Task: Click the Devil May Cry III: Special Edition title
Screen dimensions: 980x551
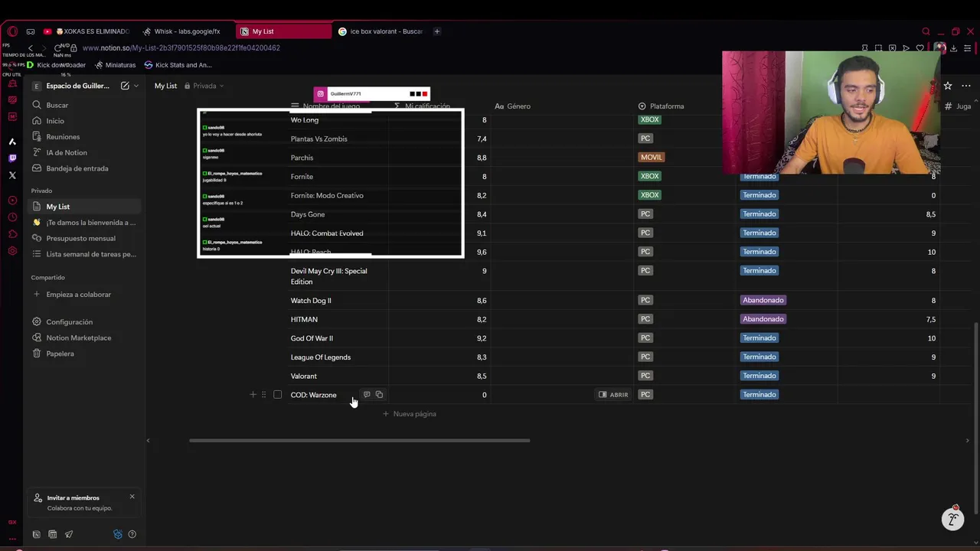Action: click(328, 276)
